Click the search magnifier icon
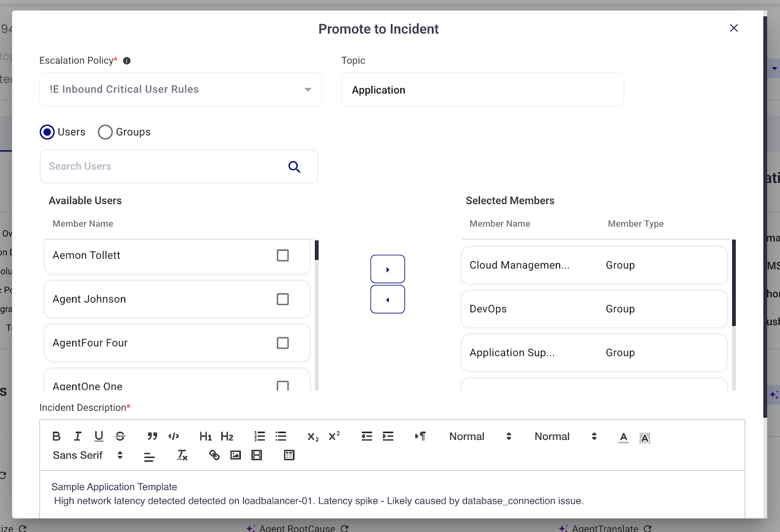780x532 pixels. [294, 167]
